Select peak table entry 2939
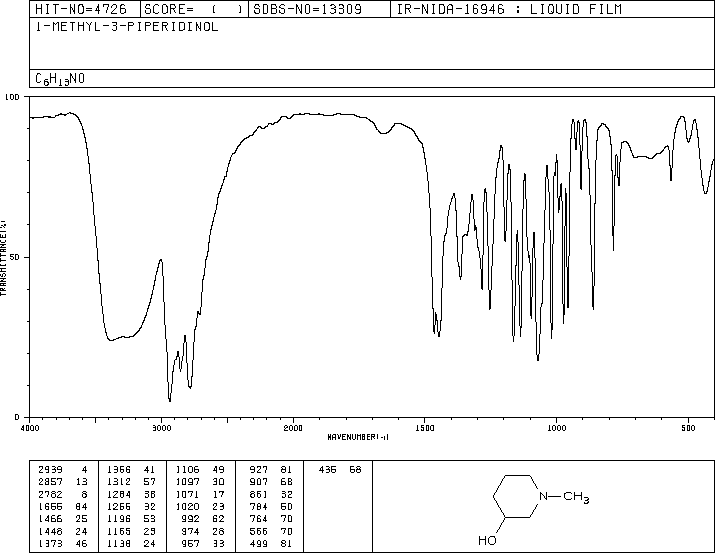715x553 pixels. tap(51, 469)
